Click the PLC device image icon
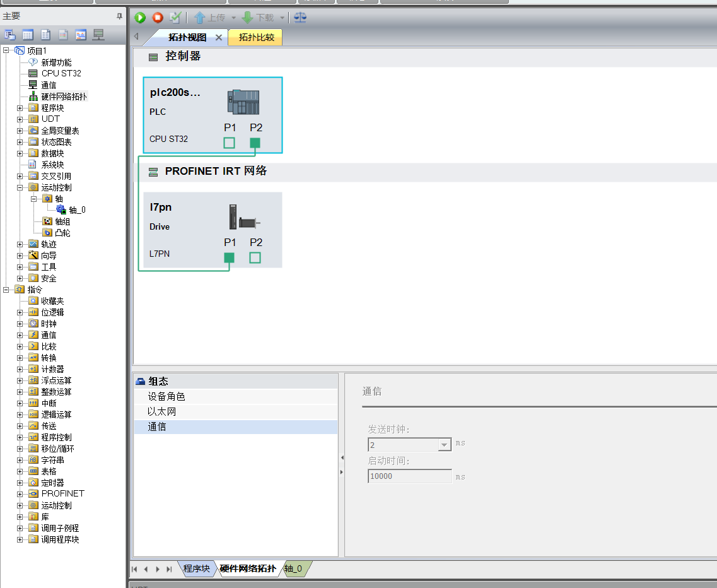717x588 pixels. 243,102
